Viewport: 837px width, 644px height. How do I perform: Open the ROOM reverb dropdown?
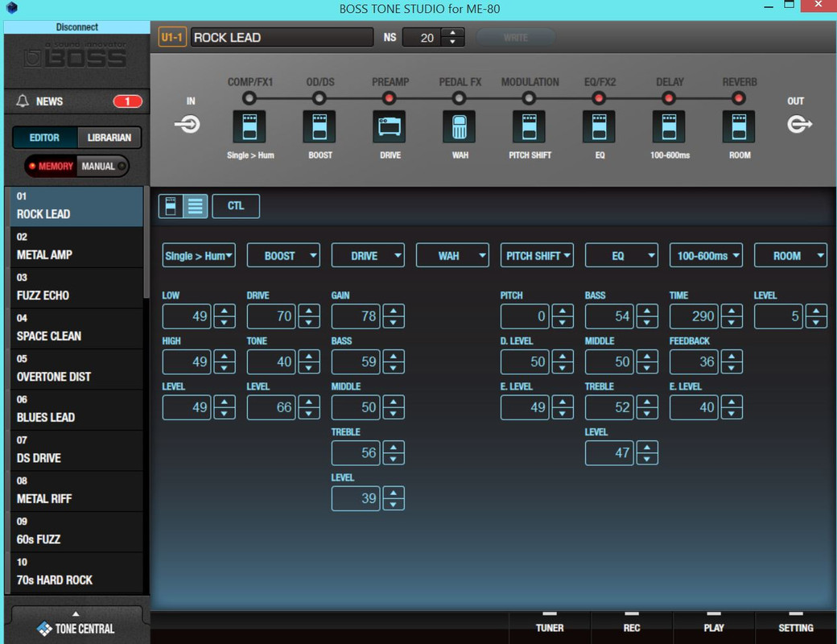tap(790, 256)
